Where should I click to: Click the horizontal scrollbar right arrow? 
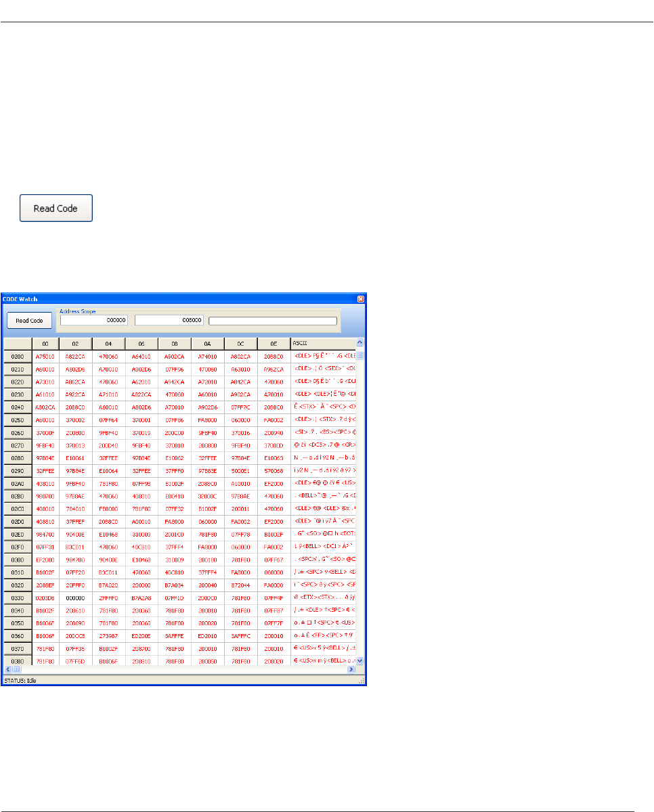[x=351, y=669]
